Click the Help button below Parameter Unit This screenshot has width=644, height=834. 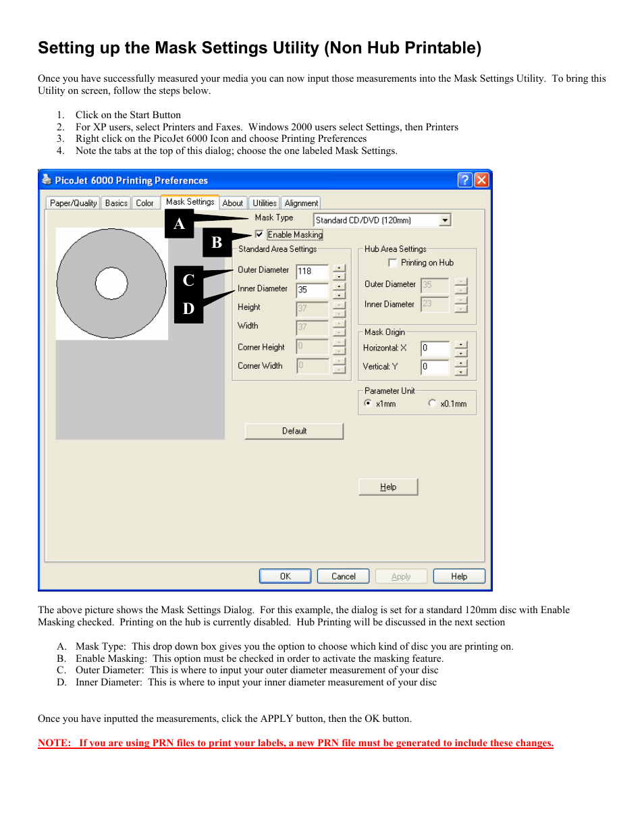click(388, 487)
